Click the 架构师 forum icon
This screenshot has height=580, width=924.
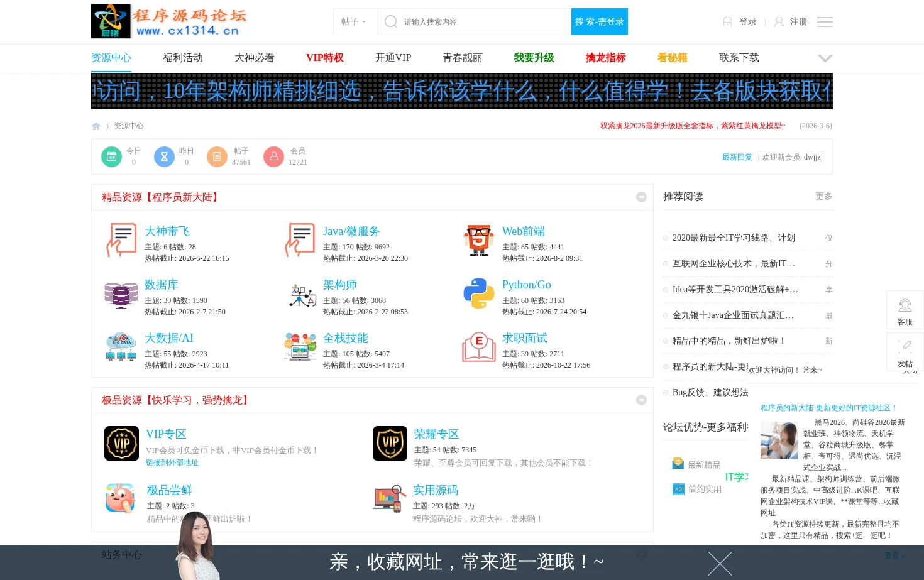(302, 295)
